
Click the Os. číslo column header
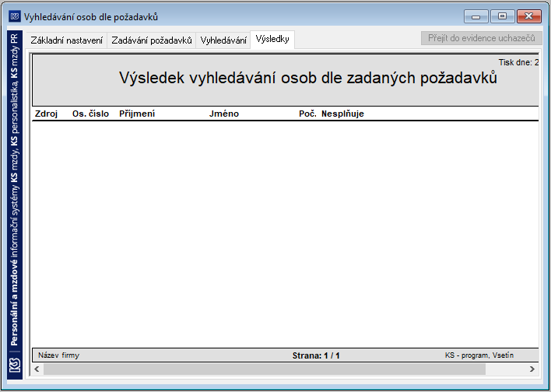[x=90, y=114]
